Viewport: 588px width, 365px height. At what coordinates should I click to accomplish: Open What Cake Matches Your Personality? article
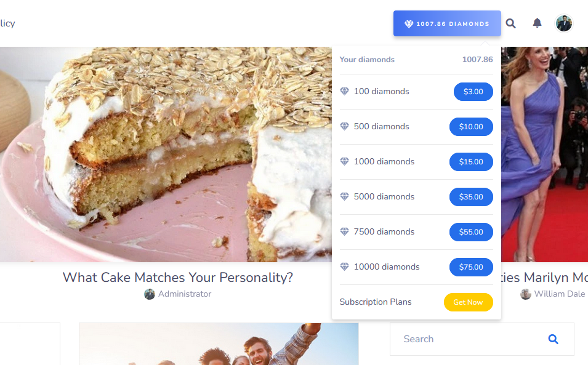[178, 278]
